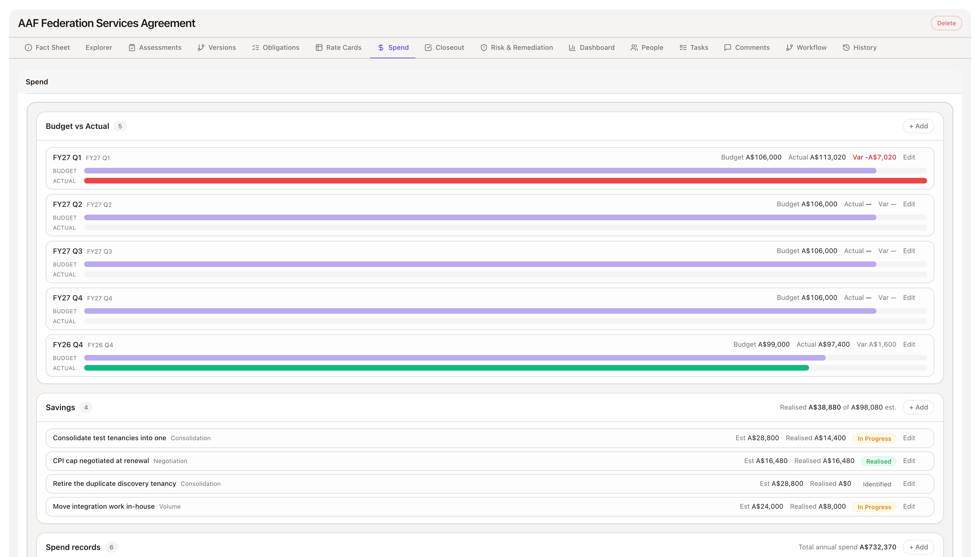Open the Workflow tab

click(806, 47)
